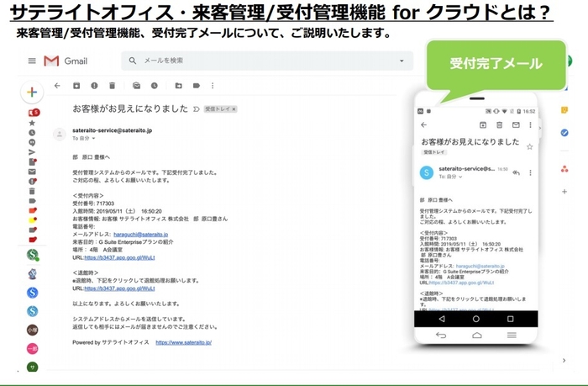Expand the To 自分 details in desktop Gmail
The image size is (588, 386).
[94, 139]
